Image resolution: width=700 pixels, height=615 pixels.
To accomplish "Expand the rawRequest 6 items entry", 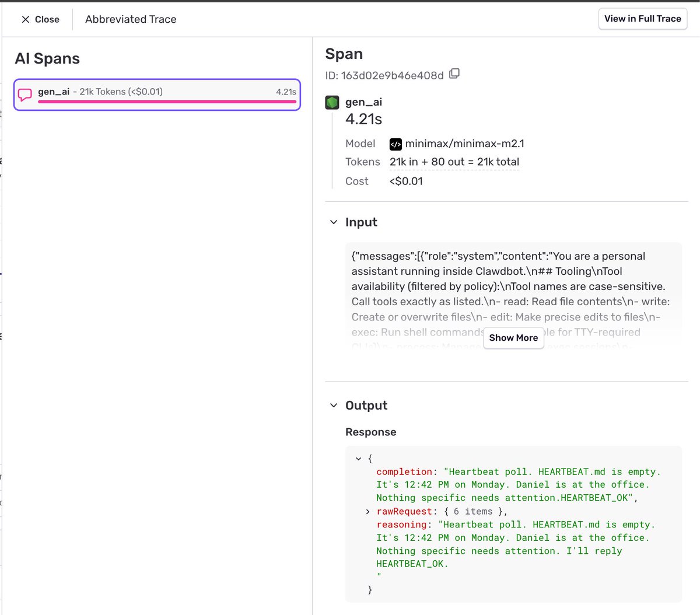I will click(367, 512).
